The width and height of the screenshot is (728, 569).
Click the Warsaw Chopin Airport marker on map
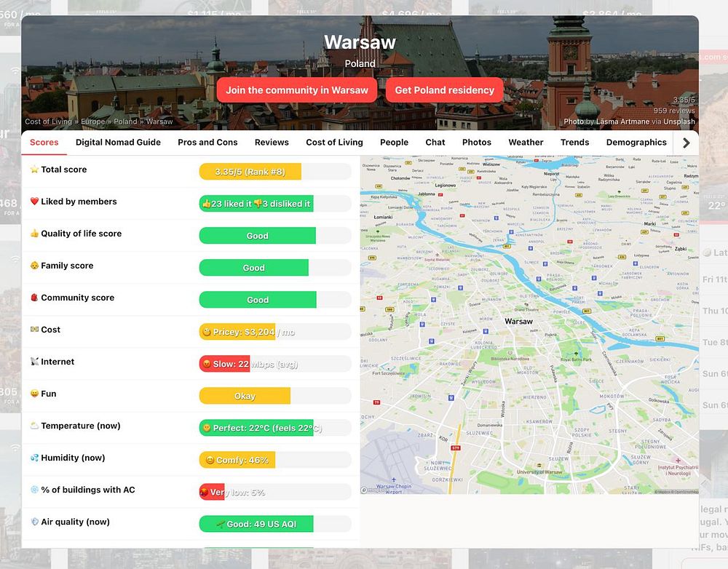[394, 480]
